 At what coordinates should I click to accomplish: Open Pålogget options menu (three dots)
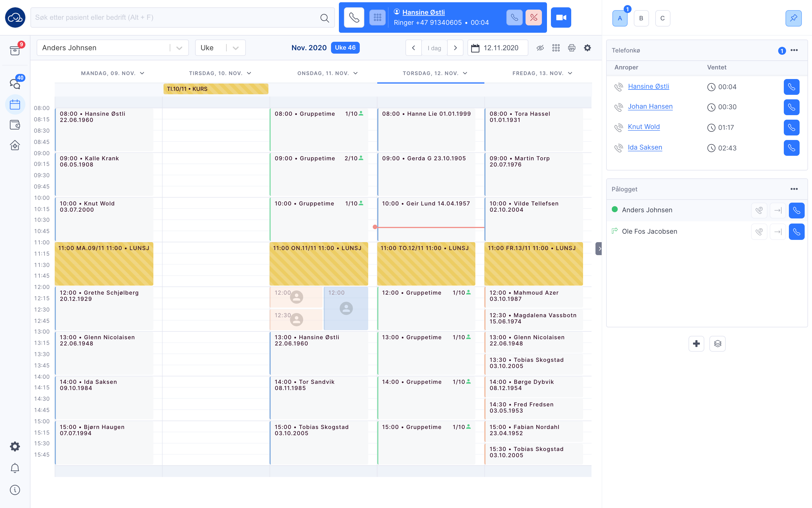pos(794,189)
